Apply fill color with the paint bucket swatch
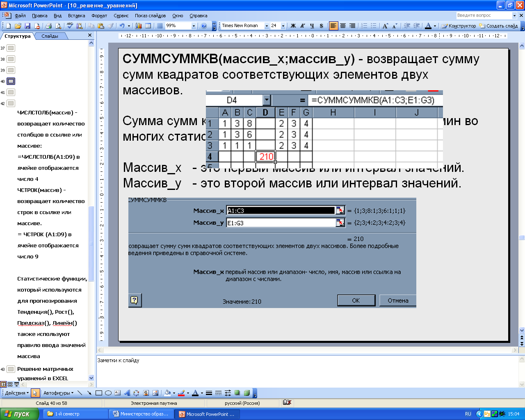The image size is (525, 420). [x=167, y=393]
